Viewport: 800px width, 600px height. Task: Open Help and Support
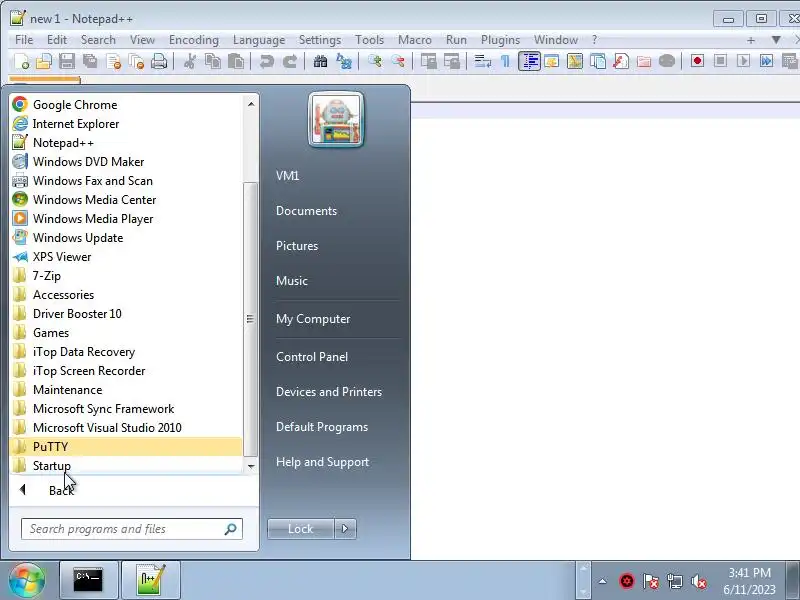click(x=322, y=462)
